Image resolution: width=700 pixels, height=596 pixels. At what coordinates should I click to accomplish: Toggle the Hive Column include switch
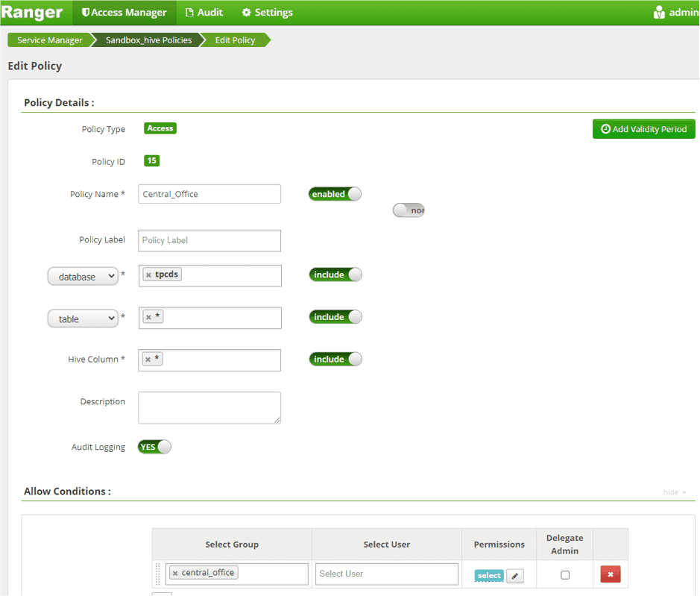335,359
